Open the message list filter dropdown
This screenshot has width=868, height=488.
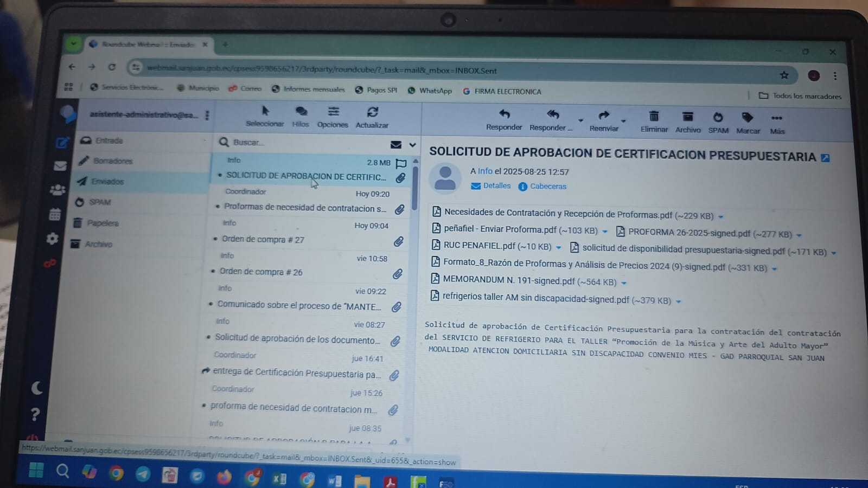coord(412,145)
